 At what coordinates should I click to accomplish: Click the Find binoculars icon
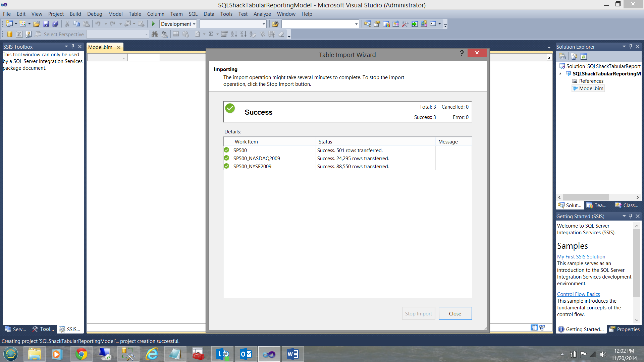click(x=155, y=34)
